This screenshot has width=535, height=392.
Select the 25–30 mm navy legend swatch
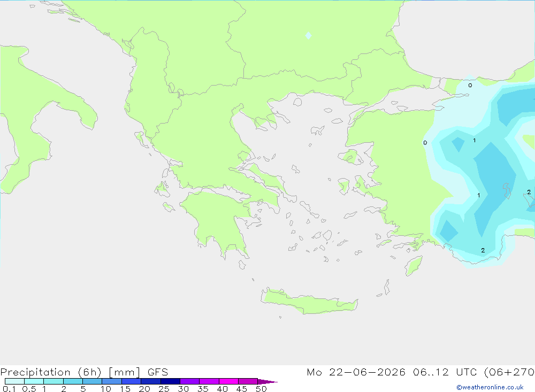click(x=170, y=381)
